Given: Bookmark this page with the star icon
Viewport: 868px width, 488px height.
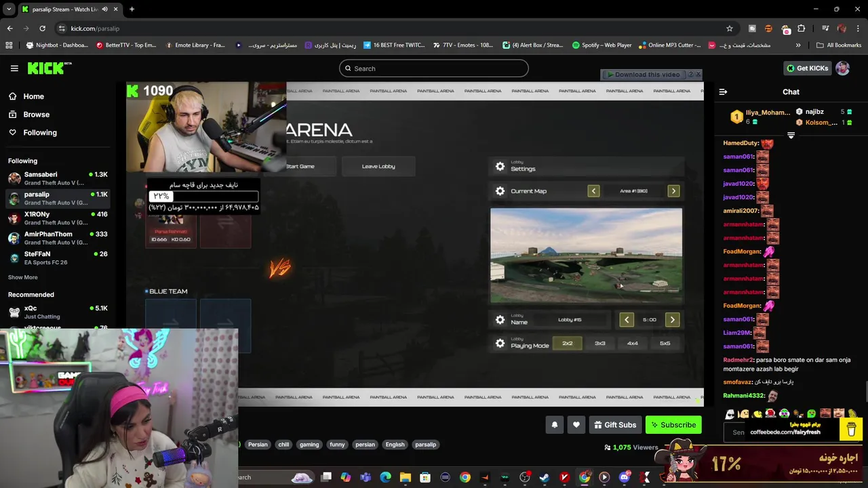Looking at the screenshot, I should tap(730, 28).
